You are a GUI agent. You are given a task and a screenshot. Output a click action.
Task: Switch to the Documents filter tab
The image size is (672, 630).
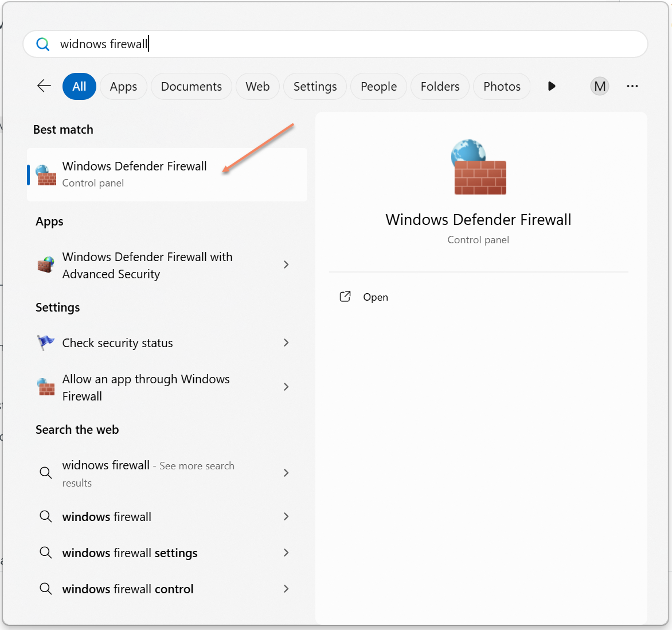click(x=192, y=87)
